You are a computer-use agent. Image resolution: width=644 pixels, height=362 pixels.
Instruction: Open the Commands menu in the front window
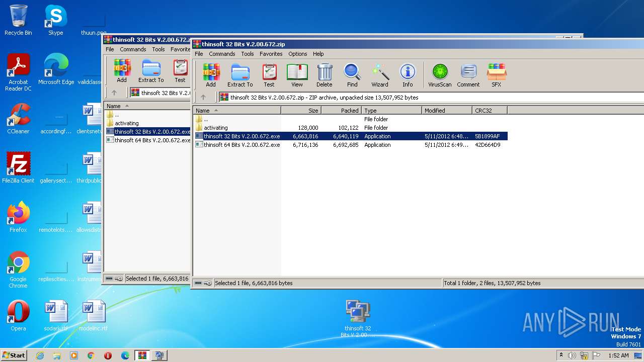click(222, 54)
